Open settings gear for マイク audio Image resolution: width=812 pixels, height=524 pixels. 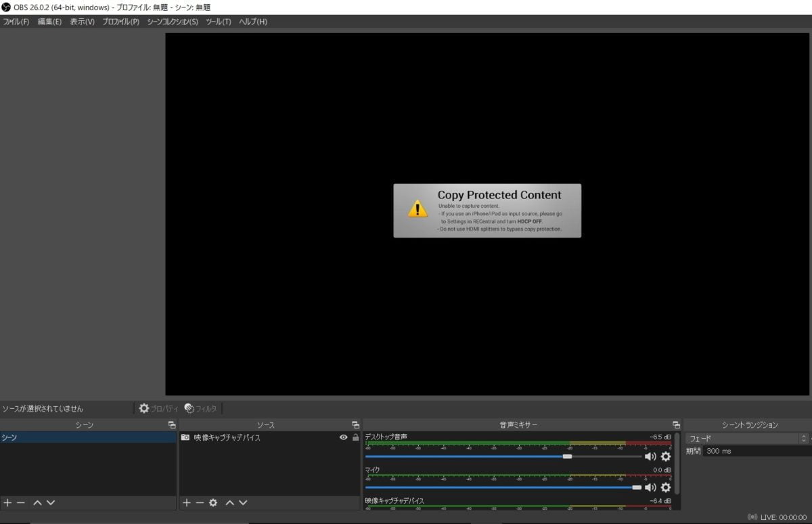pyautogui.click(x=666, y=487)
